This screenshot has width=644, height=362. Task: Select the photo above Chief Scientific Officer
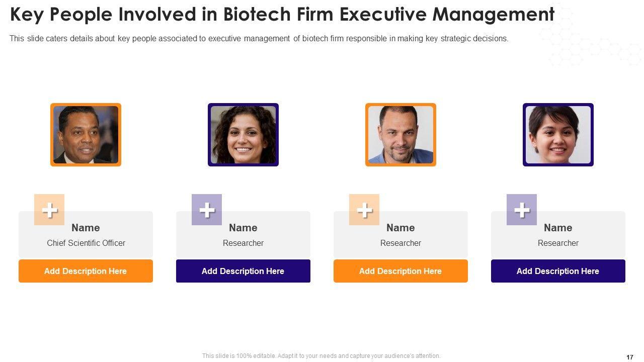(x=86, y=135)
